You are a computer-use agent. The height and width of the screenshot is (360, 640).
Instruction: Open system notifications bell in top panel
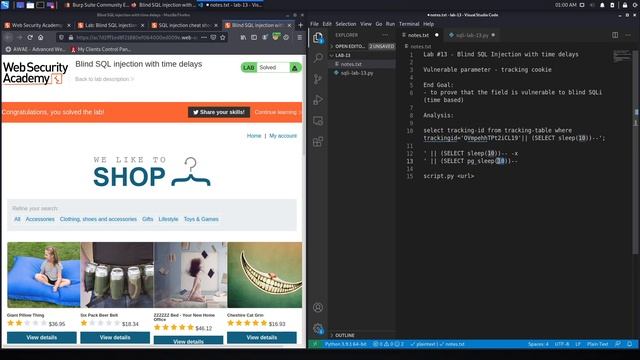(602, 5)
